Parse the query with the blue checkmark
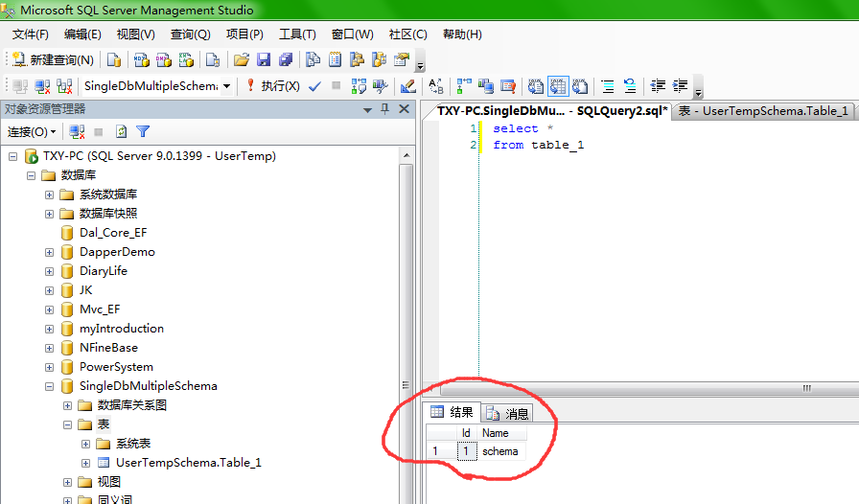 314,86
